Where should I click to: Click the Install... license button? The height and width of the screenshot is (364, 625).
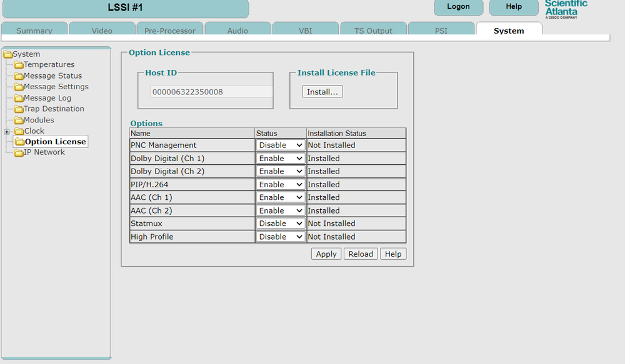tap(322, 92)
